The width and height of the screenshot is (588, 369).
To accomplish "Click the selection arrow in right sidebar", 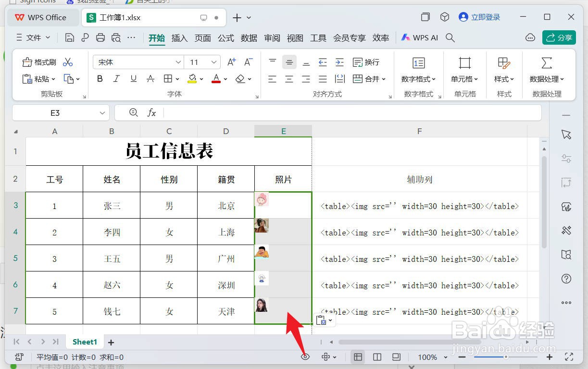I will coord(566,135).
